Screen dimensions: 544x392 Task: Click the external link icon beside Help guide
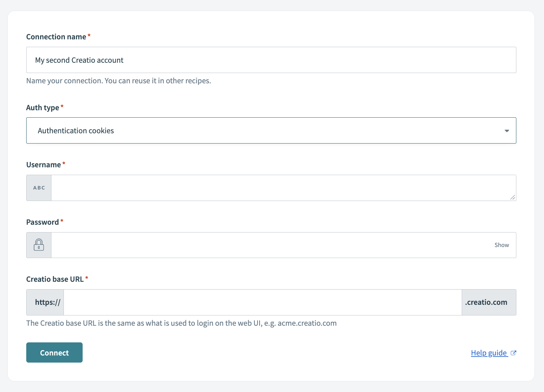coord(513,353)
